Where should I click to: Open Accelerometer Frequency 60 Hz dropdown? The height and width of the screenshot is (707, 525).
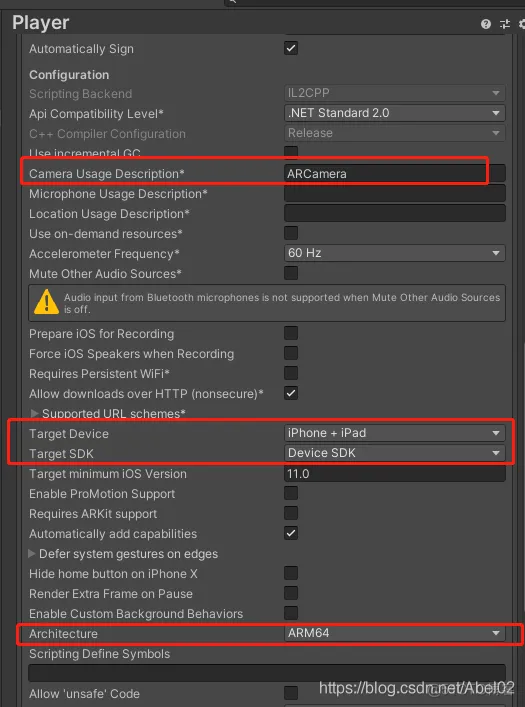click(x=395, y=253)
